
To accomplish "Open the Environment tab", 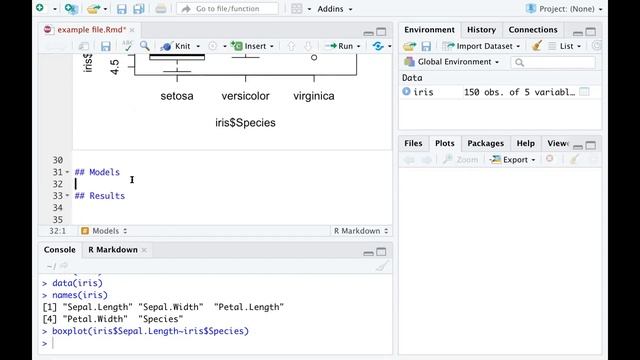I will point(429,30).
